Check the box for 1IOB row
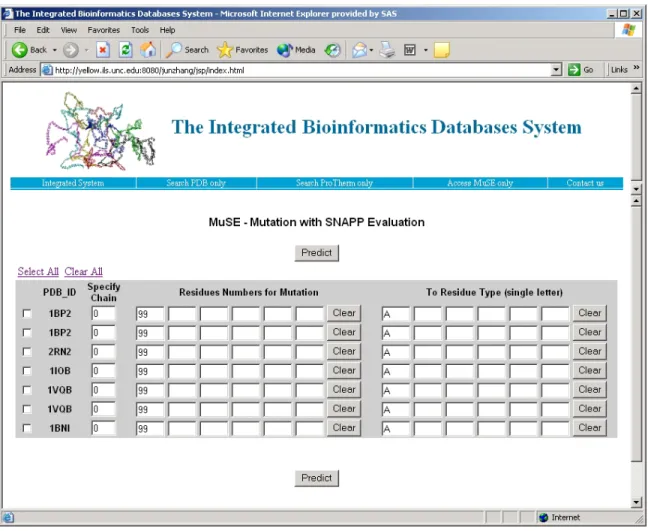Viewport: 648px width, 531px height. coord(27,371)
